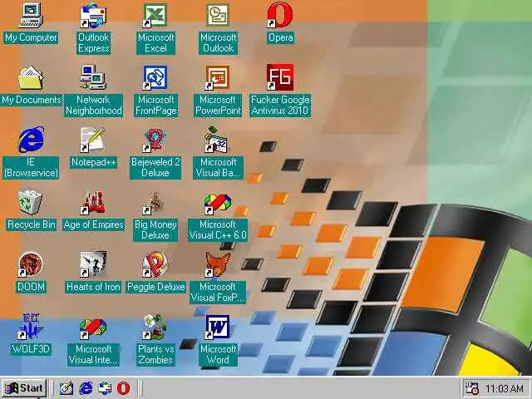The height and width of the screenshot is (399, 532).
Task: Select the Outlook Express shortcut icon
Action: [93, 16]
